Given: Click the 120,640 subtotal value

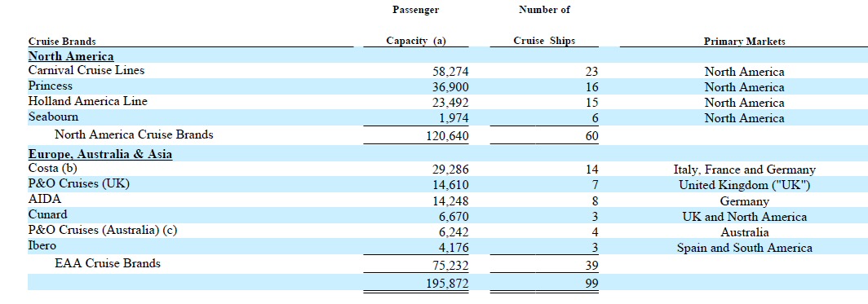Looking at the screenshot, I should 447,136.
